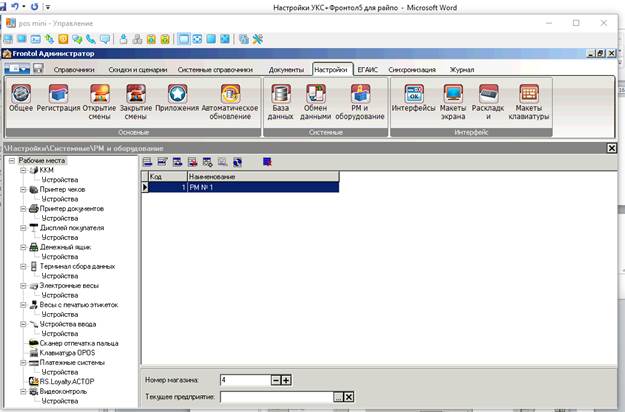Collapse the Принтер чеков node
This screenshot has height=412, width=625.
pyautogui.click(x=23, y=189)
